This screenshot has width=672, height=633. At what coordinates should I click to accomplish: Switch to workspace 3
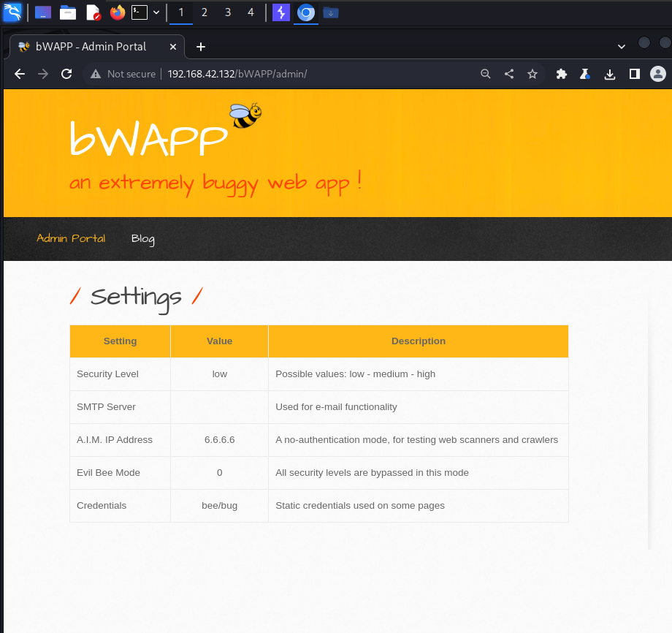227,12
